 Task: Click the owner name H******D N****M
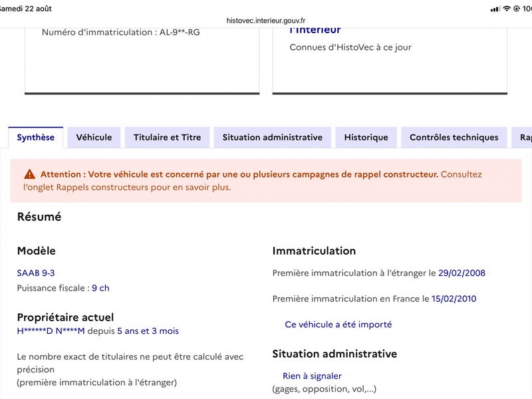51,331
